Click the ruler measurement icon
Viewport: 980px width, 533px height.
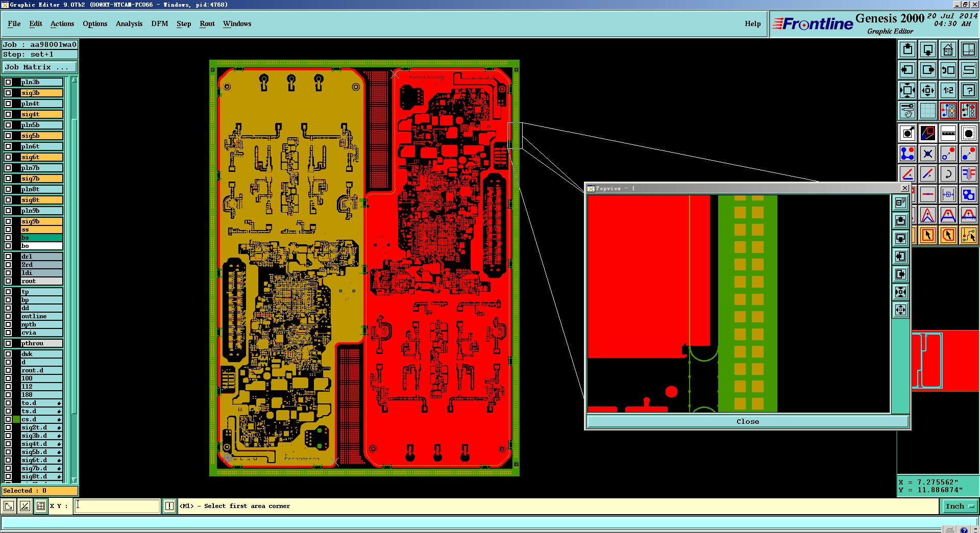pos(948,134)
